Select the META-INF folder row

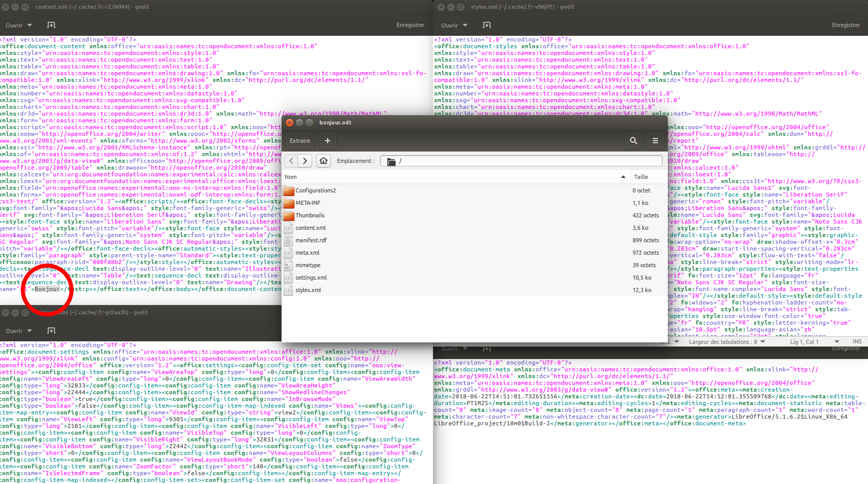point(474,203)
